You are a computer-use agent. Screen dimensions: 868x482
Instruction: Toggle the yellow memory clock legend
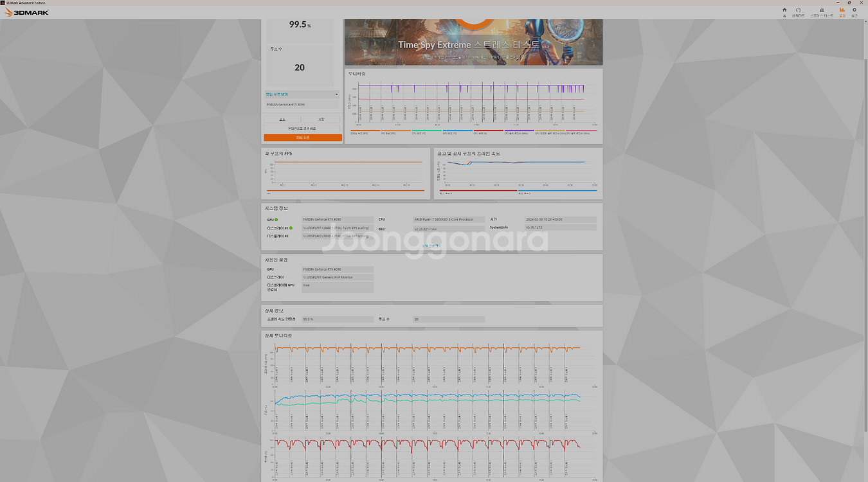coord(550,132)
